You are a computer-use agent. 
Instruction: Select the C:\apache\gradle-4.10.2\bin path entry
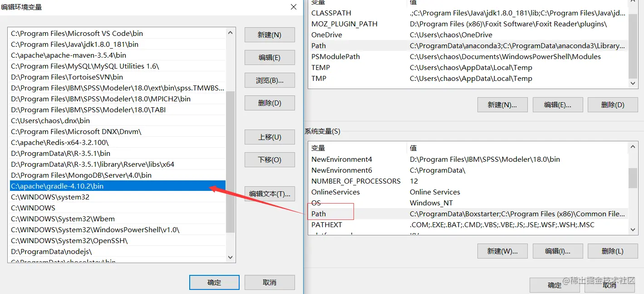118,186
